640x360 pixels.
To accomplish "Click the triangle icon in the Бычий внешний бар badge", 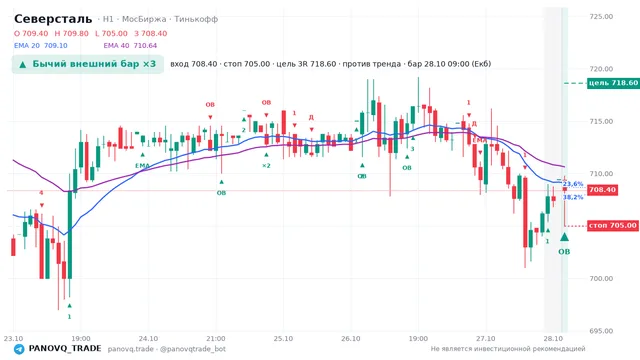I will click(23, 64).
